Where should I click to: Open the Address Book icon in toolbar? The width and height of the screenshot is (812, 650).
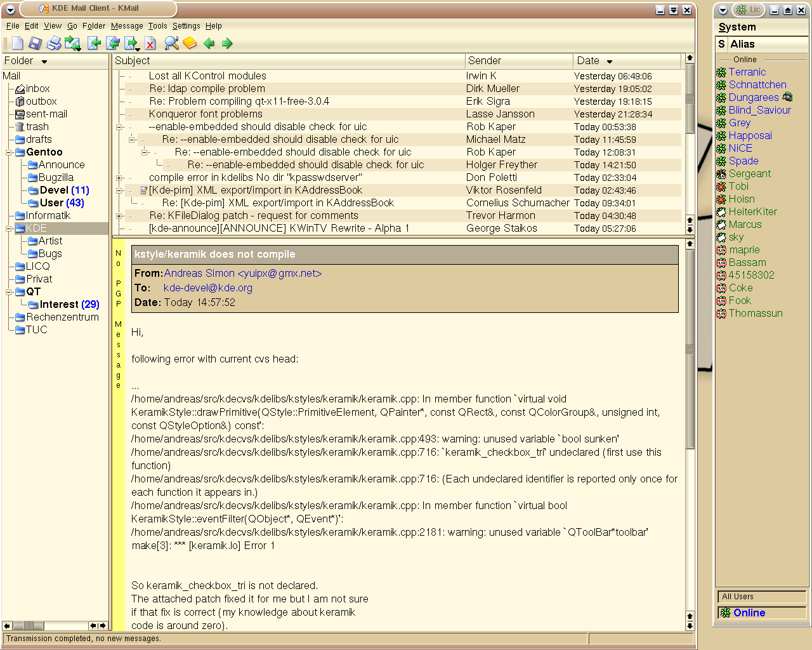pos(190,43)
